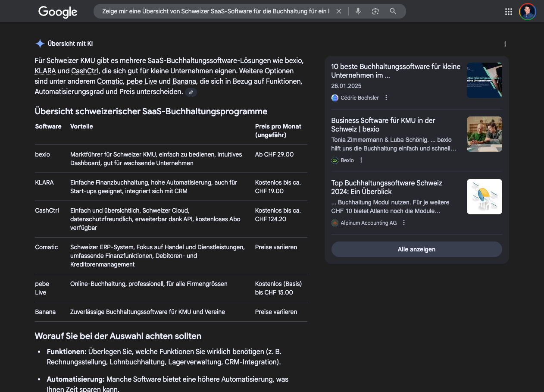Image resolution: width=544 pixels, height=392 pixels.
Task: Click the Comatic row 'Preise variieren' cell
Action: 276,247
